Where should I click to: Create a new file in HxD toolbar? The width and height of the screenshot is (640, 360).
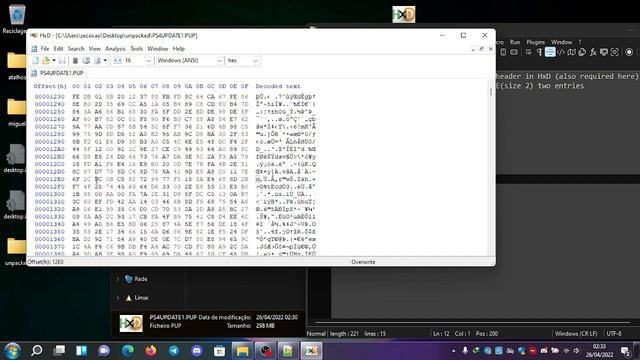36,61
